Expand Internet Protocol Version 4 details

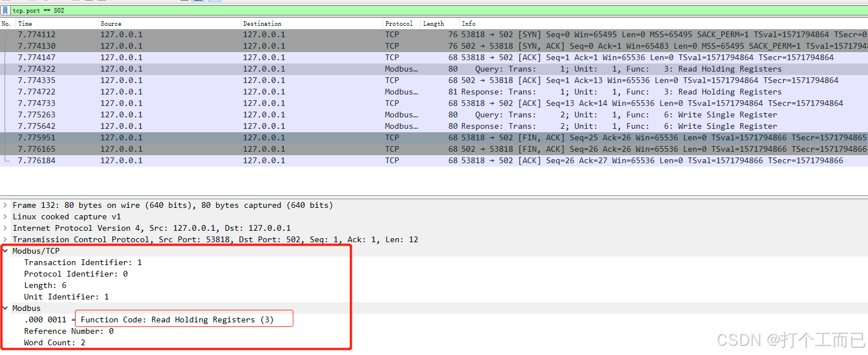click(x=5, y=228)
